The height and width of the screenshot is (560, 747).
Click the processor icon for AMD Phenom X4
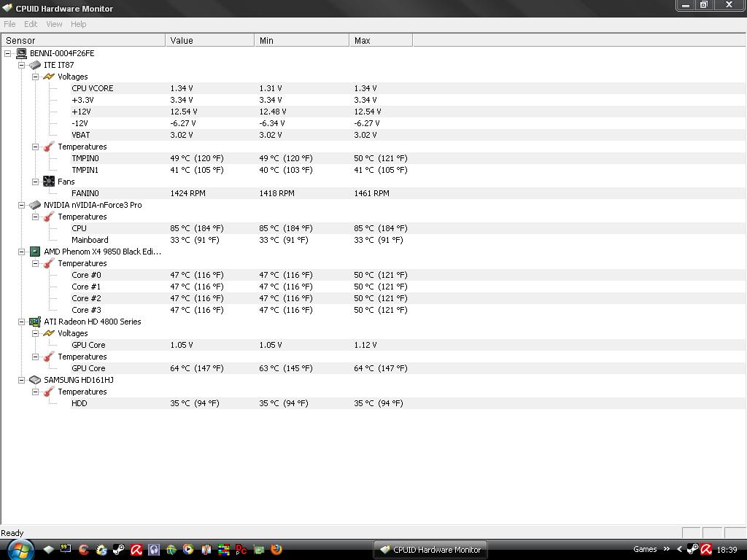35,252
